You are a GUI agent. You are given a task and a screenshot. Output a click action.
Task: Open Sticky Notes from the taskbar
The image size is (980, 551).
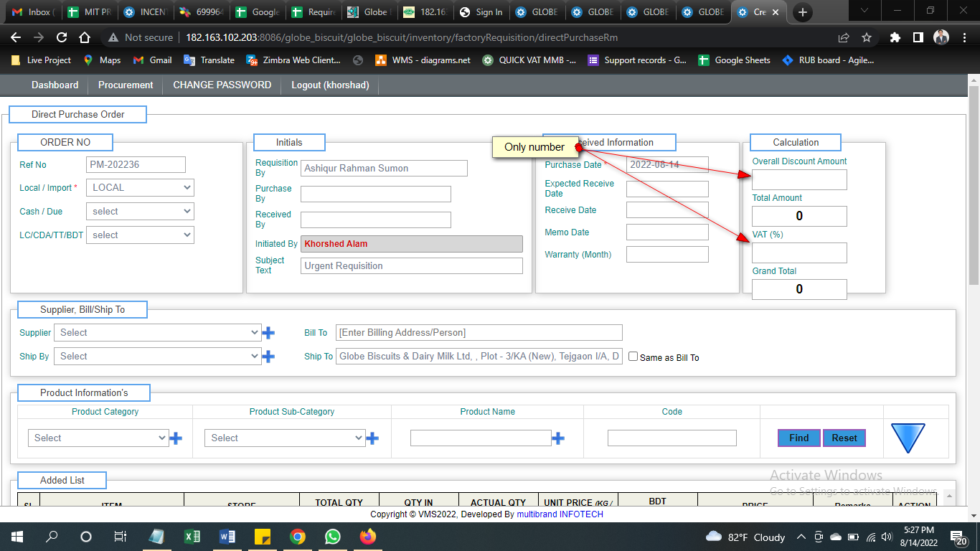point(262,537)
